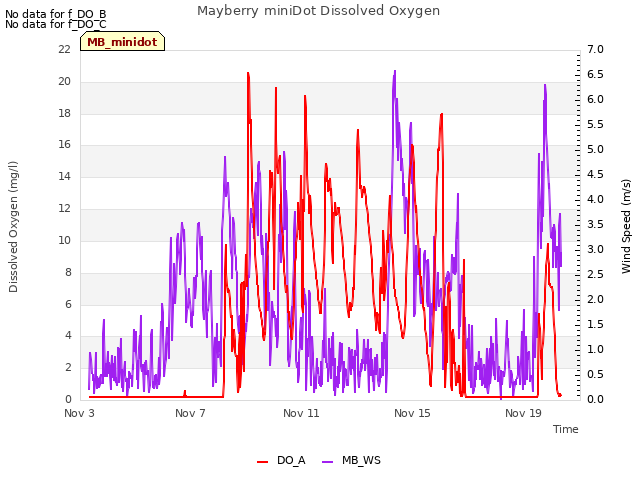Click the 8 value on left axis

(68, 272)
